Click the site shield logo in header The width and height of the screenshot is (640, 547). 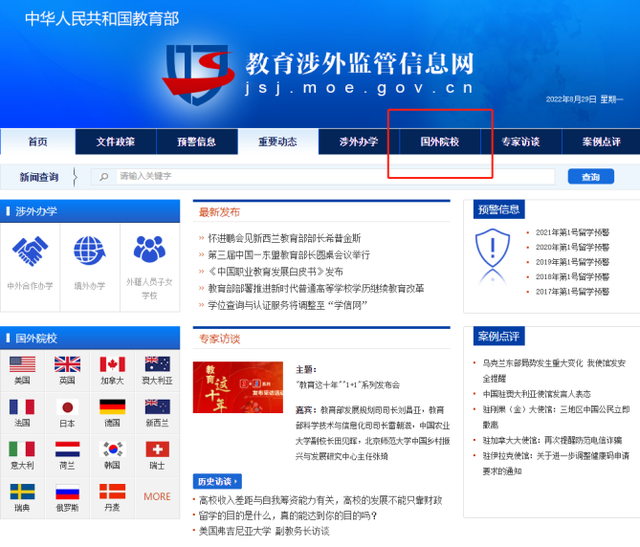tap(198, 74)
